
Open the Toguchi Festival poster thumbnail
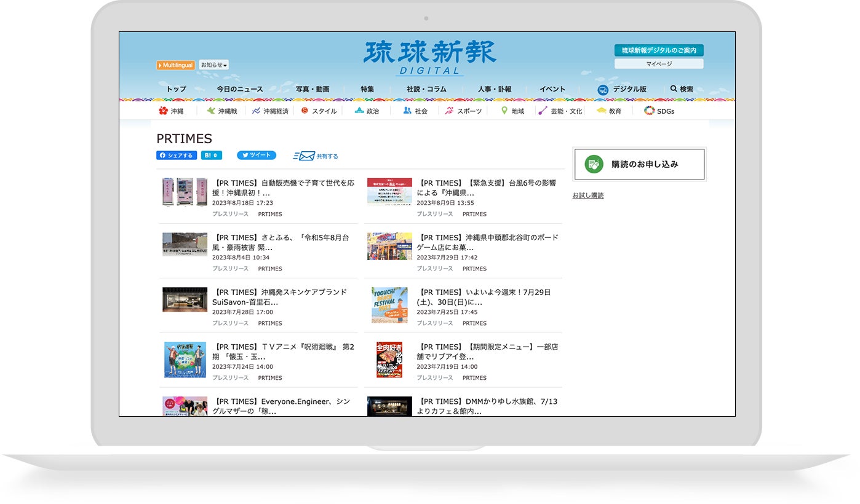[389, 305]
